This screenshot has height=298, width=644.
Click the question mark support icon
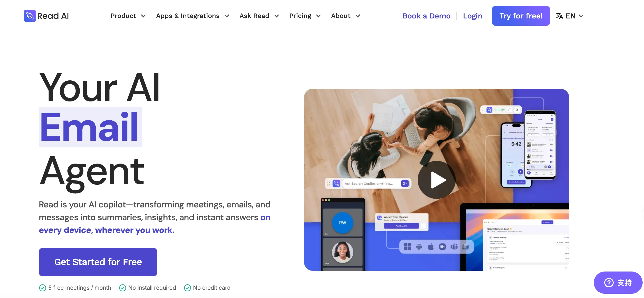tap(608, 283)
